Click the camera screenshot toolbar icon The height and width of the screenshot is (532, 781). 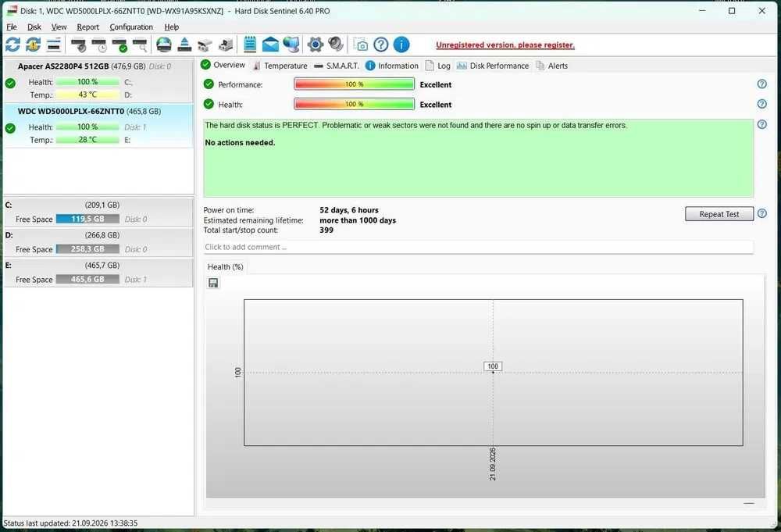(x=361, y=45)
